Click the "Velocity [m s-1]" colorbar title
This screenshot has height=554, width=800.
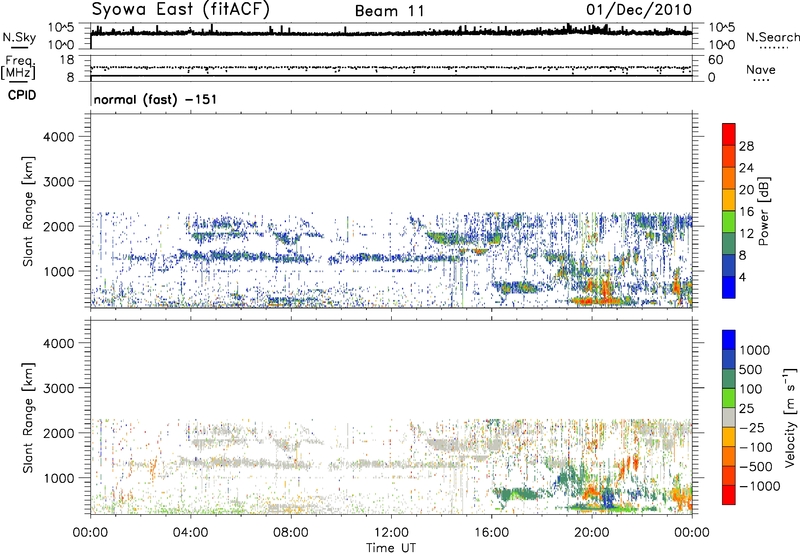790,417
